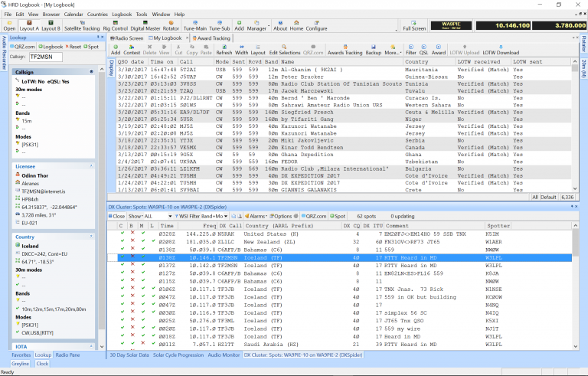Collapse the Callsign section
588x376 pixels.
[91, 71]
